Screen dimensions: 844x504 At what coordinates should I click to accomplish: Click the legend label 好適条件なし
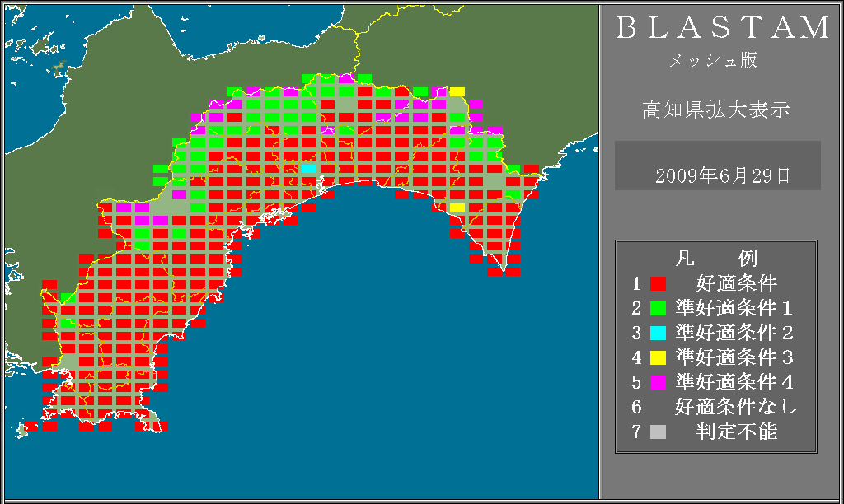tap(736, 407)
